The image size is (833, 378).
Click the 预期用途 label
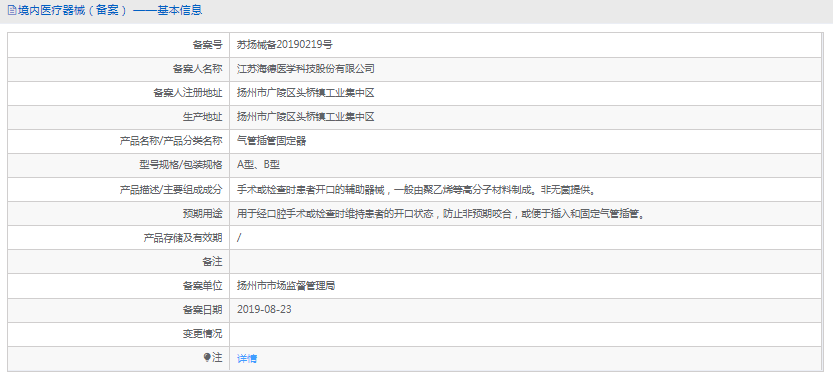pyautogui.click(x=202, y=213)
